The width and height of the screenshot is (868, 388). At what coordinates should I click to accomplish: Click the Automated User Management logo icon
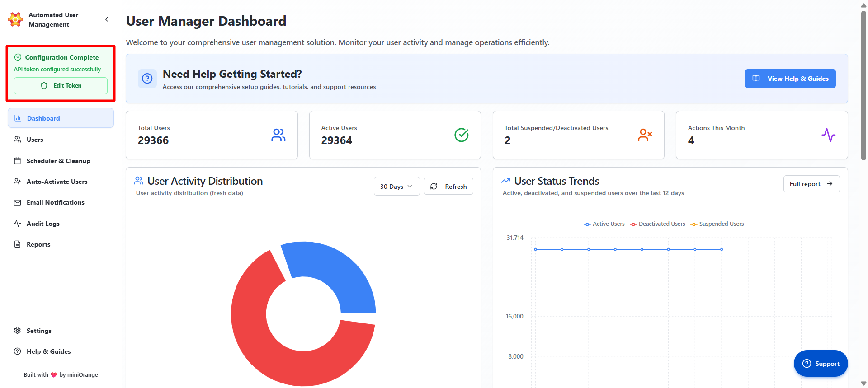15,19
